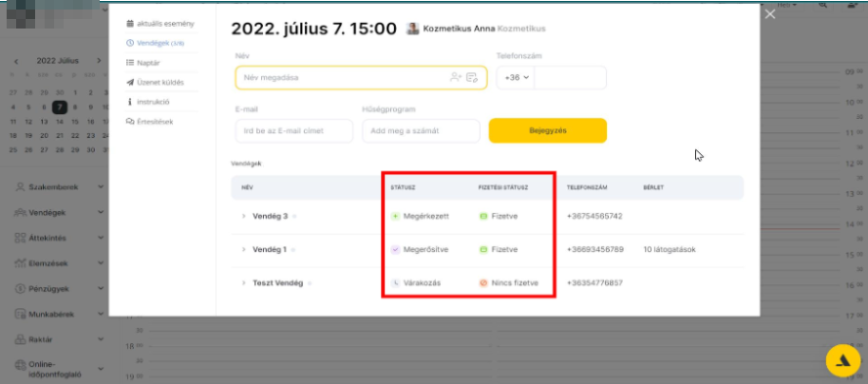Image resolution: width=868 pixels, height=384 pixels.
Task: Open the yellow round help button
Action: click(842, 361)
